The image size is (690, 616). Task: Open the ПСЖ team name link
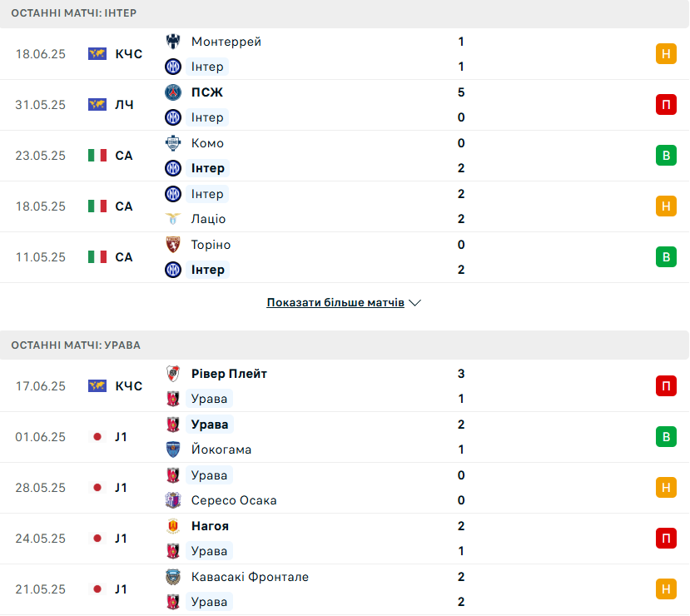click(206, 92)
